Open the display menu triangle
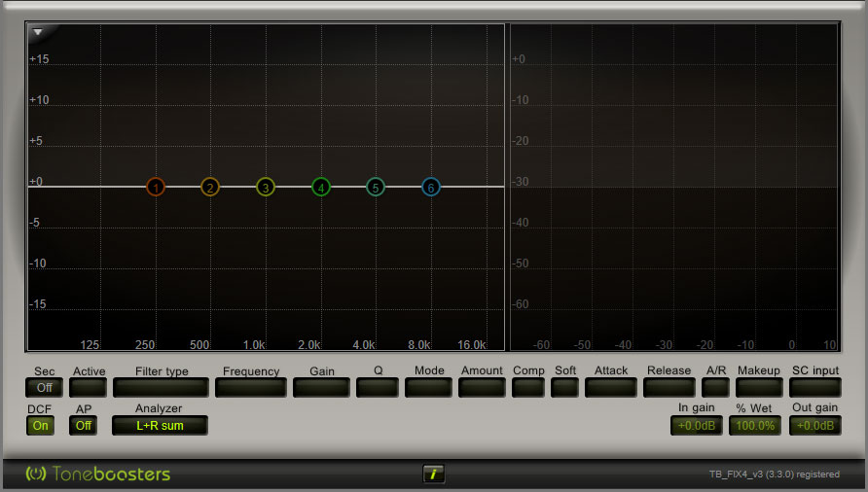The image size is (868, 492). 38,32
